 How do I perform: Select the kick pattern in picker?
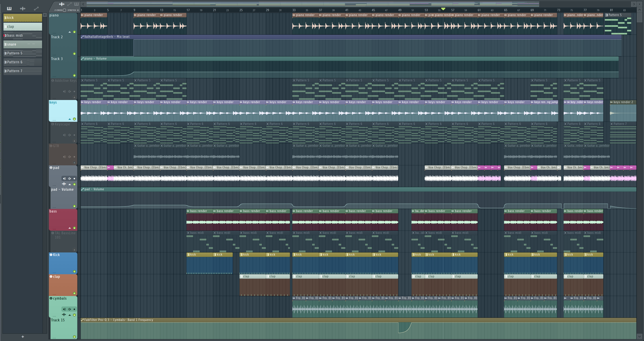(x=23, y=18)
